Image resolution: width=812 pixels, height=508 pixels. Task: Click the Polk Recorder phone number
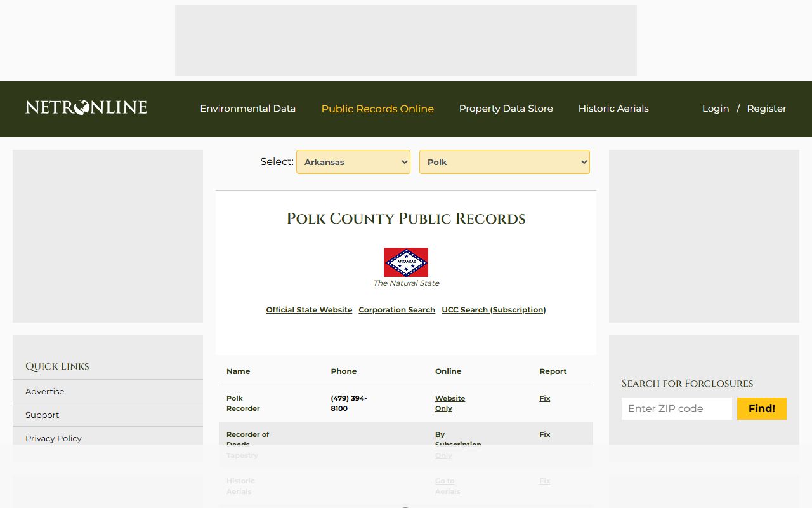click(x=349, y=403)
